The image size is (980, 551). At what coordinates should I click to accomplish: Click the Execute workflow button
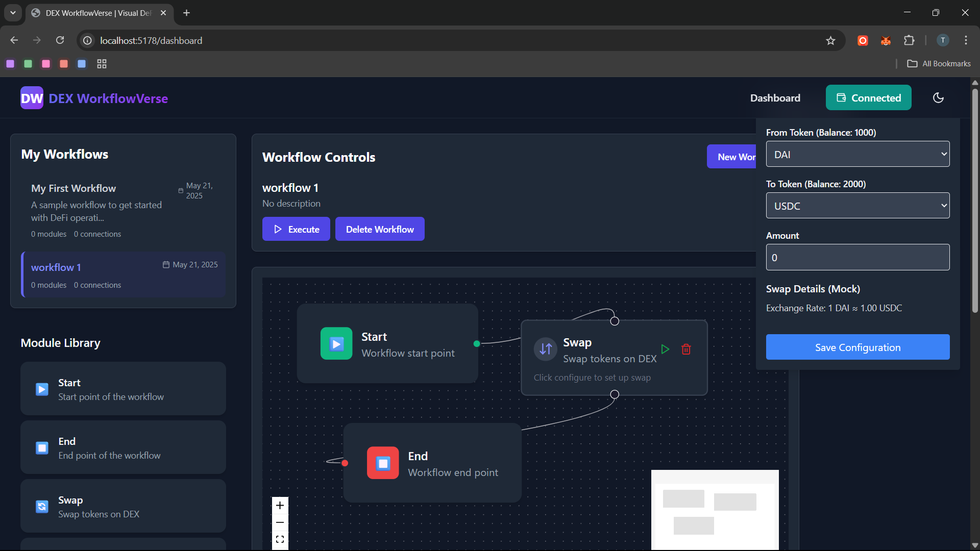point(296,229)
